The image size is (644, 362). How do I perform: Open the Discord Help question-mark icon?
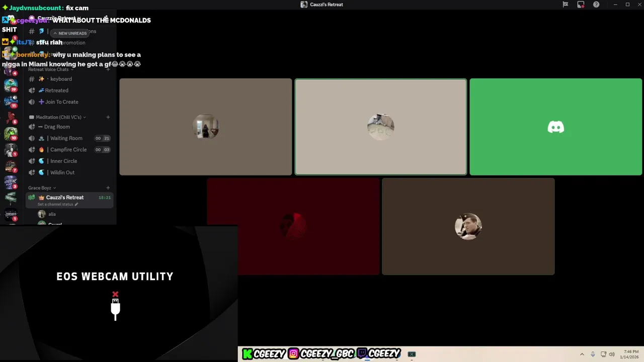pyautogui.click(x=596, y=5)
